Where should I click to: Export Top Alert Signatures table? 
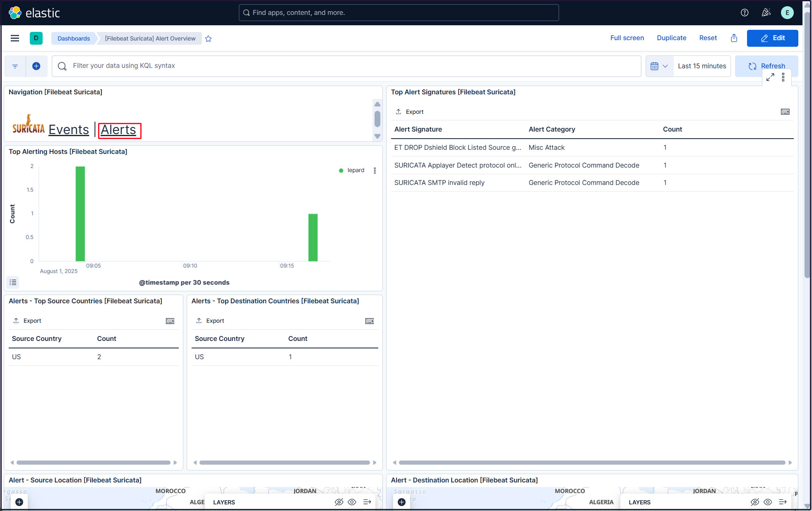(x=410, y=112)
